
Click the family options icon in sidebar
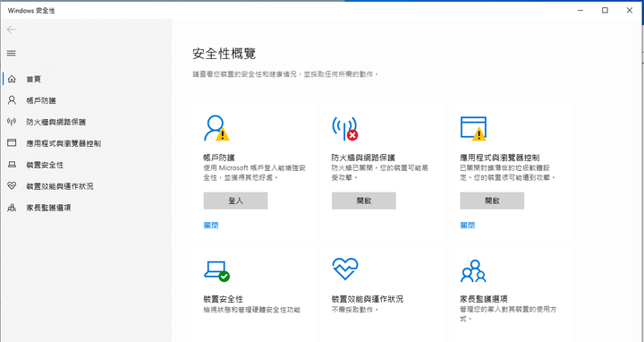(x=12, y=208)
